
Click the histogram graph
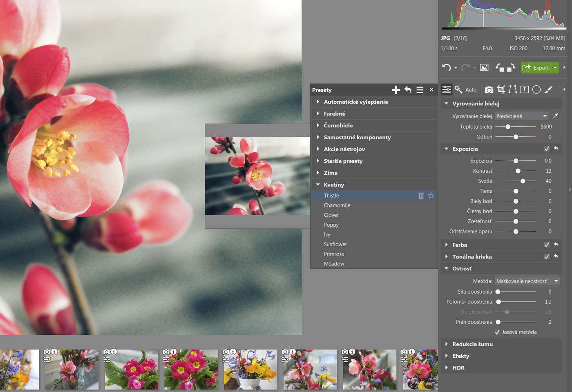(x=504, y=14)
